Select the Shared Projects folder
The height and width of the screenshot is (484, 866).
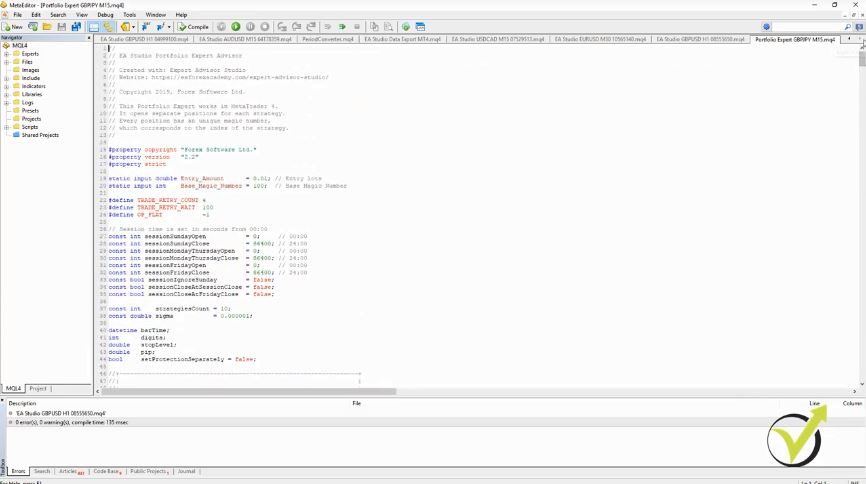click(40, 135)
